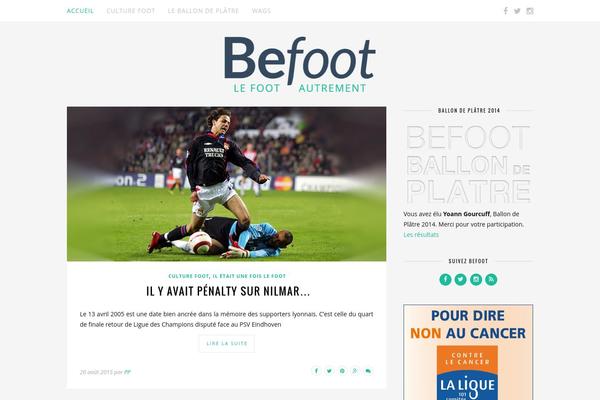Viewport: 600px width, 400px height.
Task: Click the Nilmar match photo thumbnail
Action: [x=227, y=184]
